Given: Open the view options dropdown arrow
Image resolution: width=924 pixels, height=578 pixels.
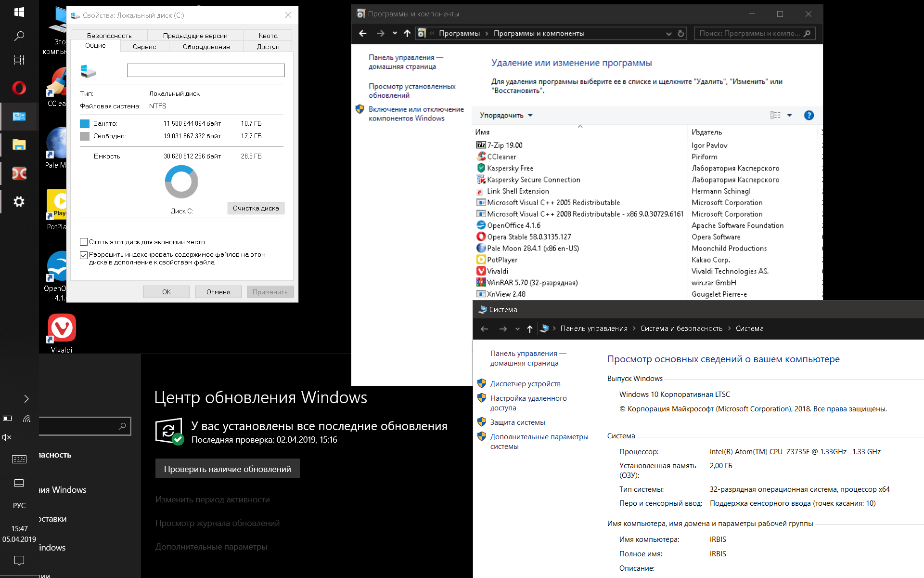Looking at the screenshot, I should [789, 115].
